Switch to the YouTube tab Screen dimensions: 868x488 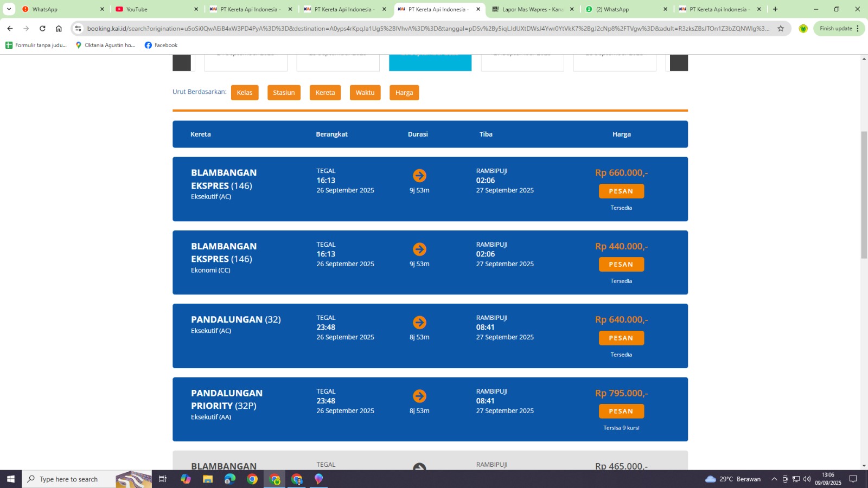(156, 9)
